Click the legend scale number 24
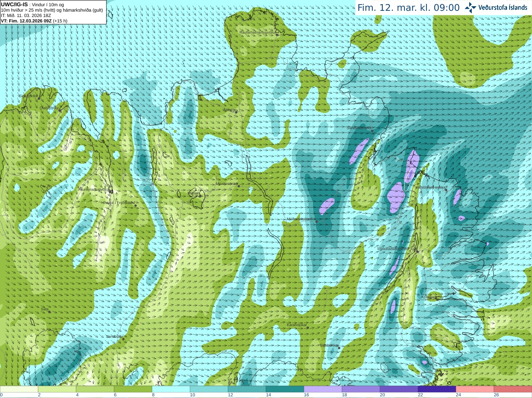 458,395
